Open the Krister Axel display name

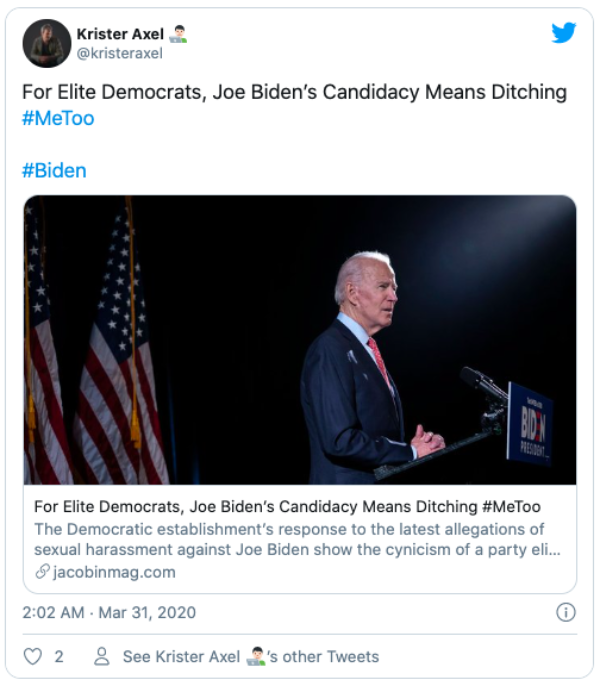[x=120, y=34]
